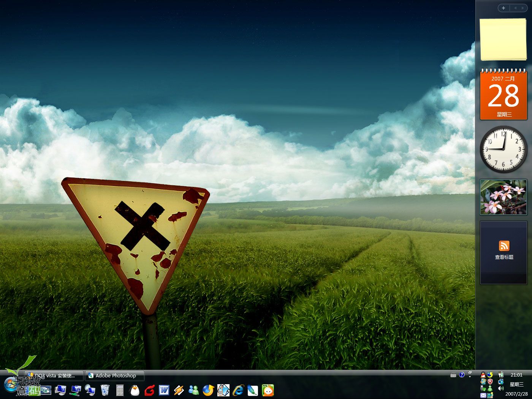Launch Internet Explorer from Quick Launch
The width and height of the screenshot is (532, 399).
(238, 390)
